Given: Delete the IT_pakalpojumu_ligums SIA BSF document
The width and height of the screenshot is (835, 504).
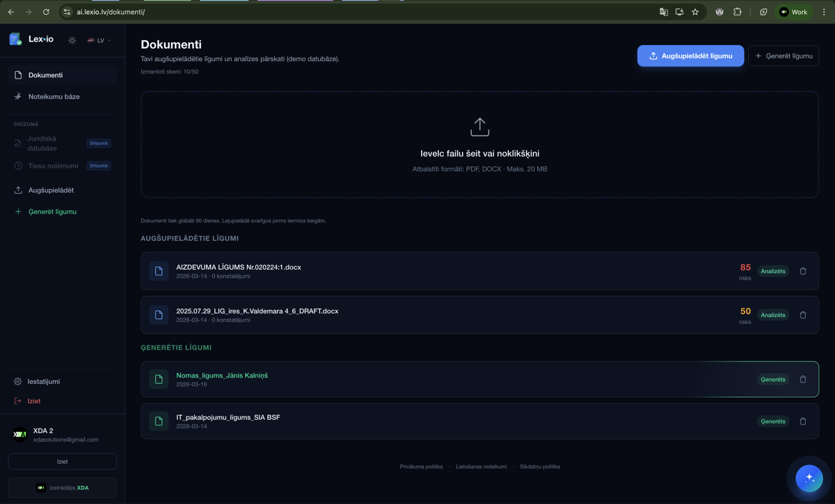Looking at the screenshot, I should (x=803, y=421).
